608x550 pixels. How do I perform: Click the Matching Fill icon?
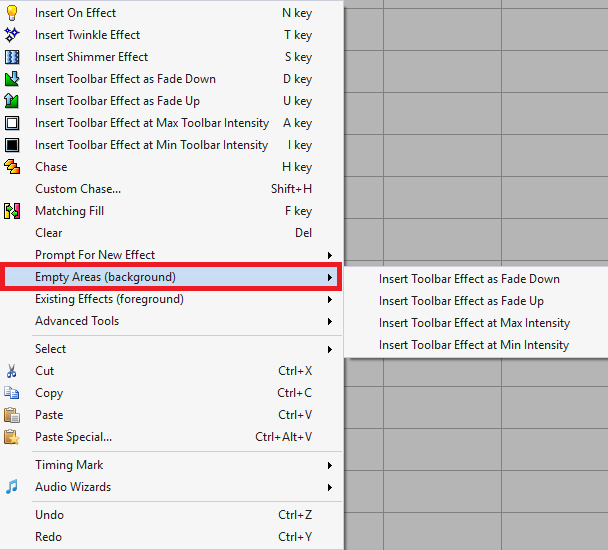click(x=12, y=211)
